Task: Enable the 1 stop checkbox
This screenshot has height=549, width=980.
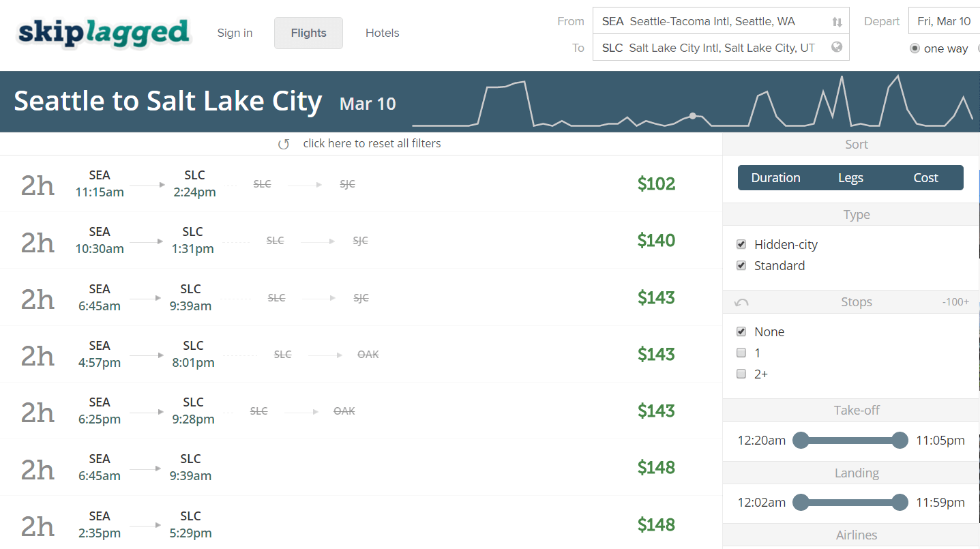Action: coord(741,353)
